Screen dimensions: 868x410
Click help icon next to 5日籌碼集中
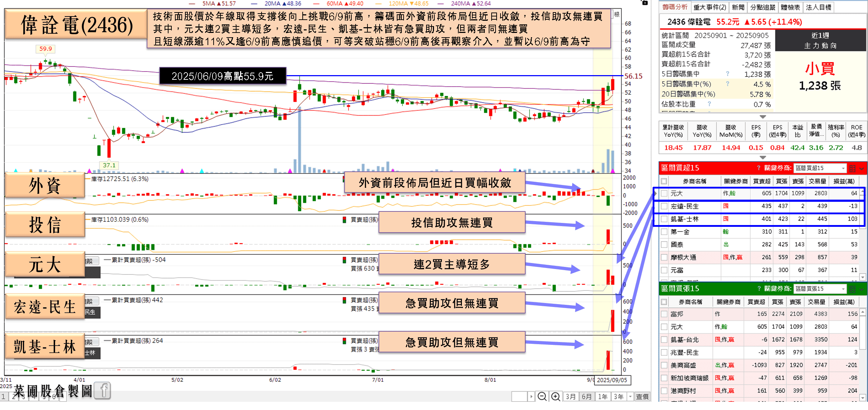[727, 74]
